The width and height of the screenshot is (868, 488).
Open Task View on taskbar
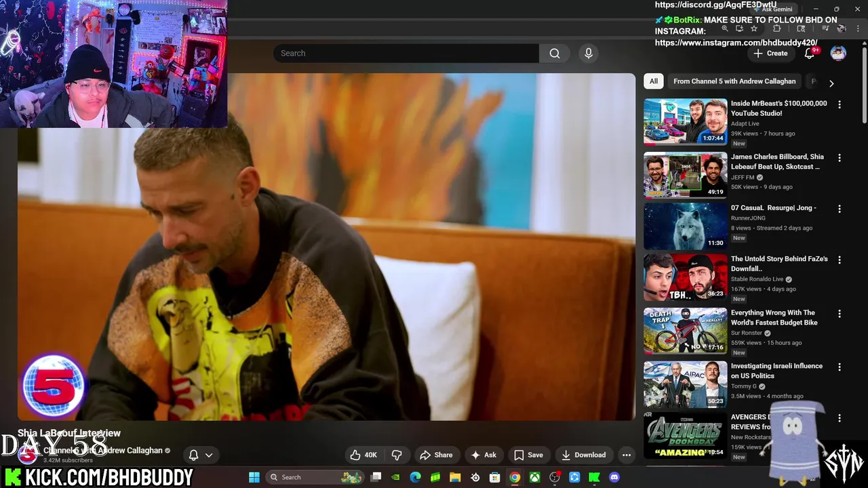[376, 477]
